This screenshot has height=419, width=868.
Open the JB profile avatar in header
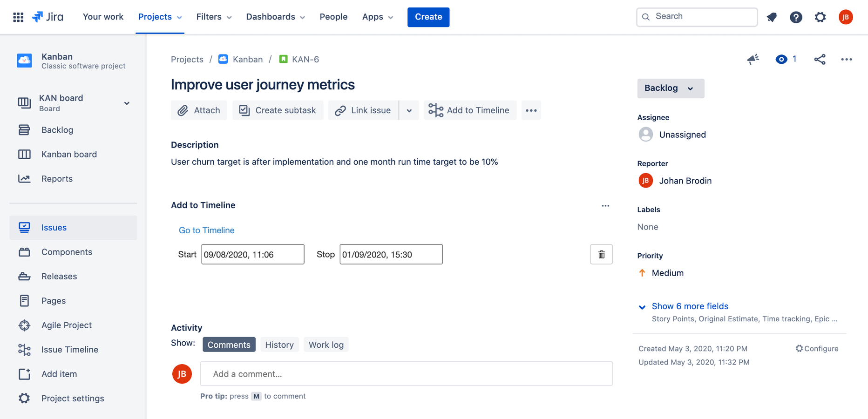846,17
